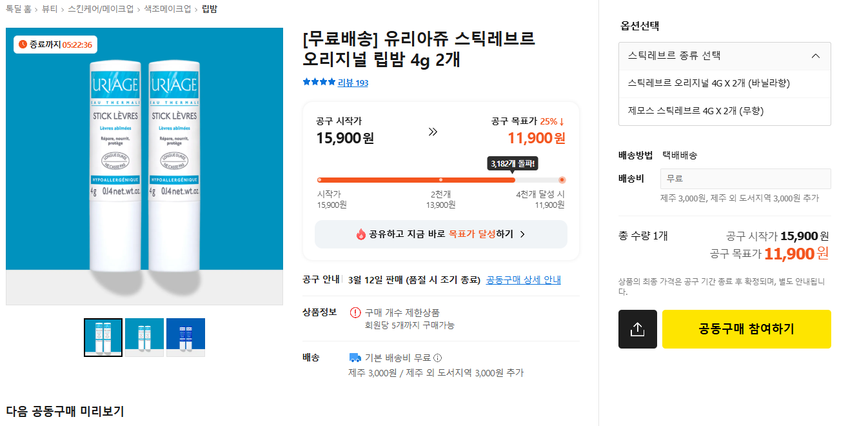Click the group-buy progress bar end marker
This screenshot has width=868, height=426.
pos(562,180)
